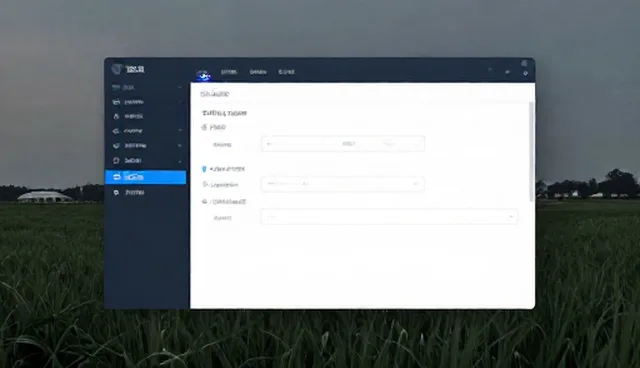Expand the chevron of the topmost sidebar entry
The height and width of the screenshot is (368, 640).
(x=180, y=87)
